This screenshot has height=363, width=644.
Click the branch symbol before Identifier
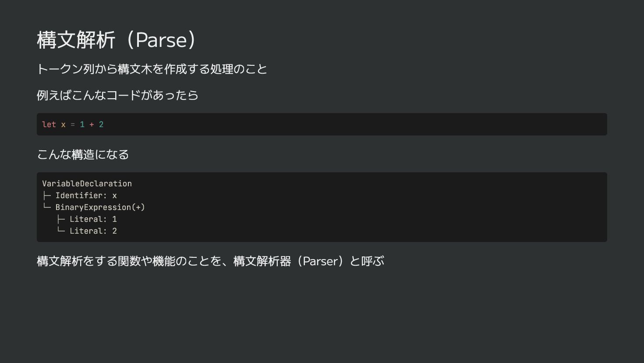pyautogui.click(x=46, y=196)
